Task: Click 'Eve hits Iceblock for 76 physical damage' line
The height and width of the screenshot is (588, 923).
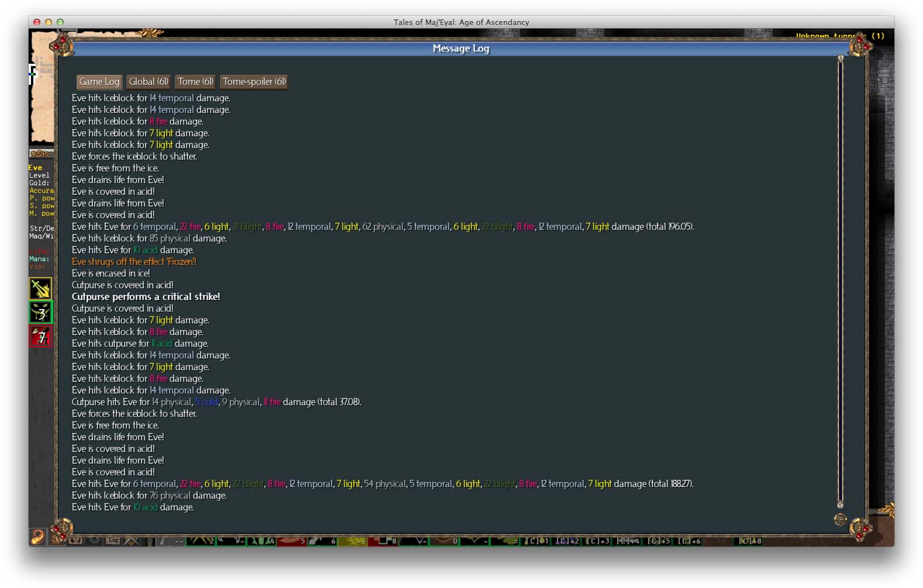Action: 149,496
